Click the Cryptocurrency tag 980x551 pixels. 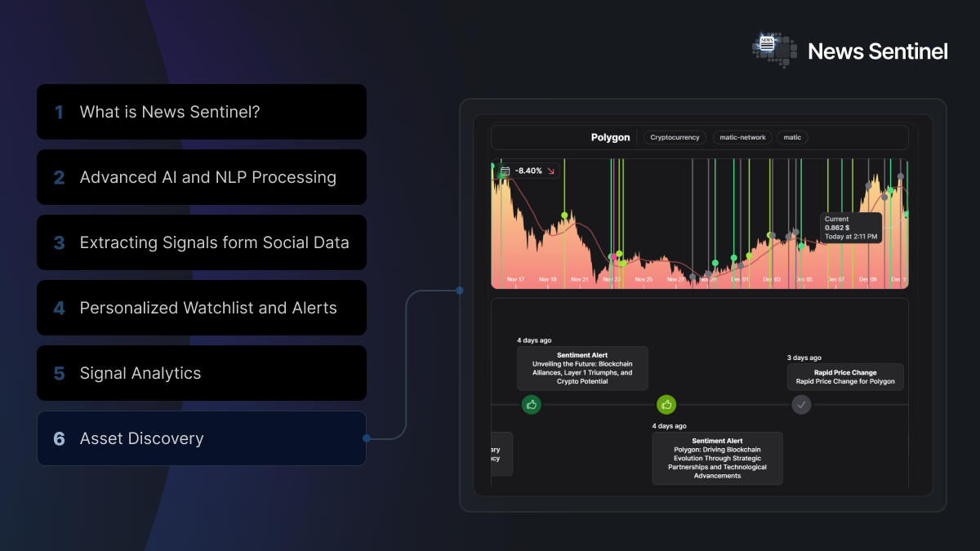point(675,137)
